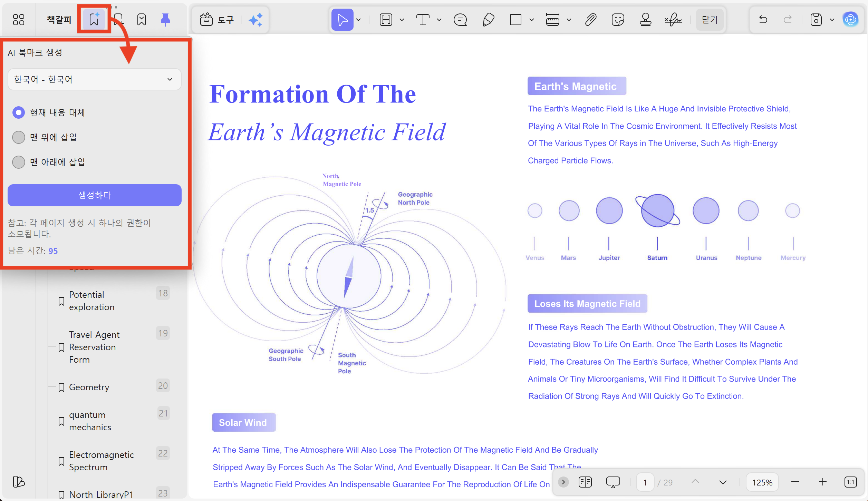Open the 도구 tools menu
Image resolution: width=868 pixels, height=501 pixels.
(x=218, y=20)
